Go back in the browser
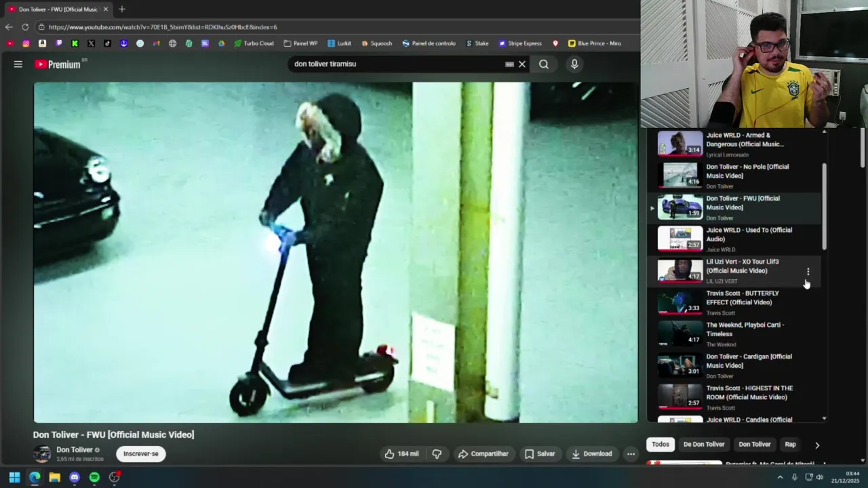 [9, 27]
